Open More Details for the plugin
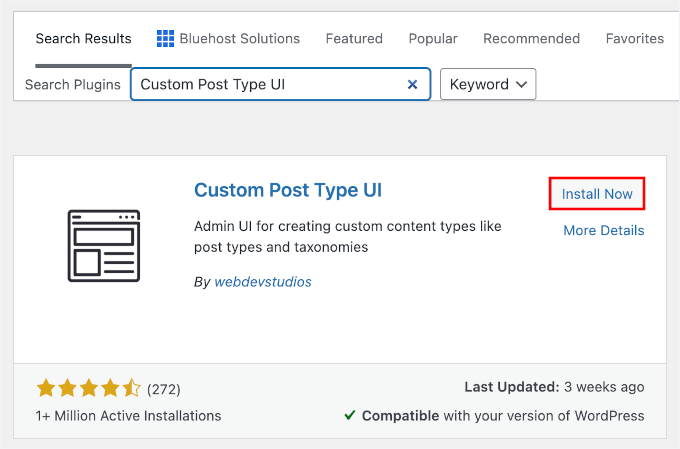The image size is (680, 449). click(x=604, y=230)
